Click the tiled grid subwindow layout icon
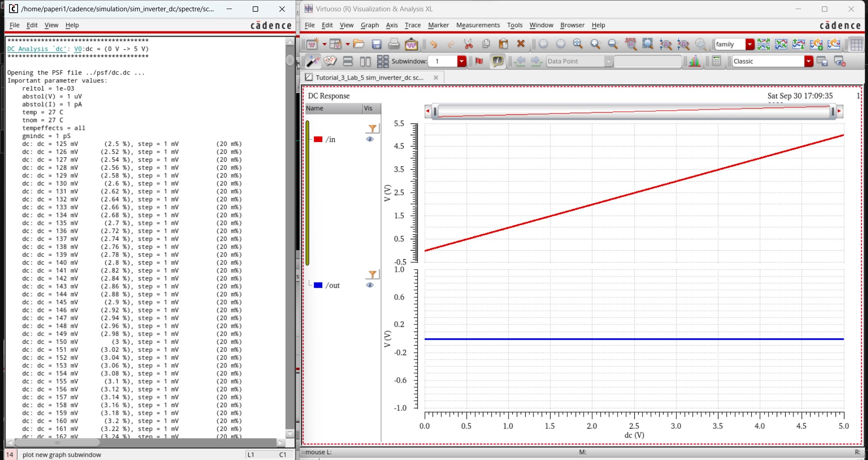 (x=382, y=61)
